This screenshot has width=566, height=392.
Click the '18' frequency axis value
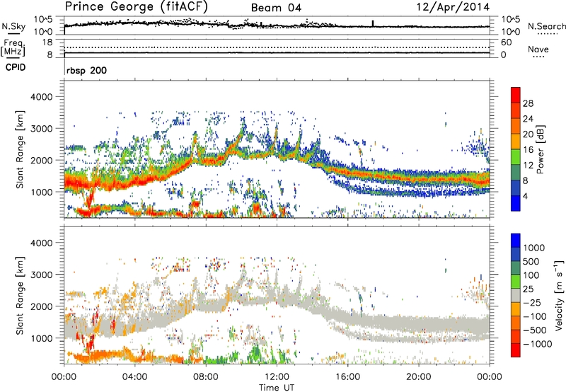[47, 42]
